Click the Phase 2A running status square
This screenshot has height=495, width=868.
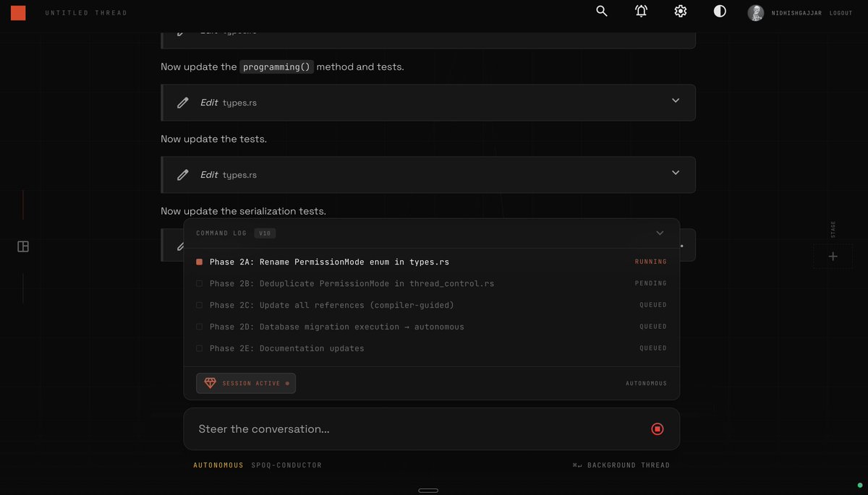coord(199,262)
